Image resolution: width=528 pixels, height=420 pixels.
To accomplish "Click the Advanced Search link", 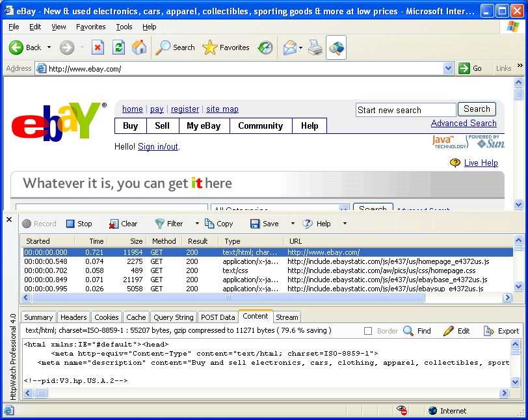I will (x=464, y=124).
